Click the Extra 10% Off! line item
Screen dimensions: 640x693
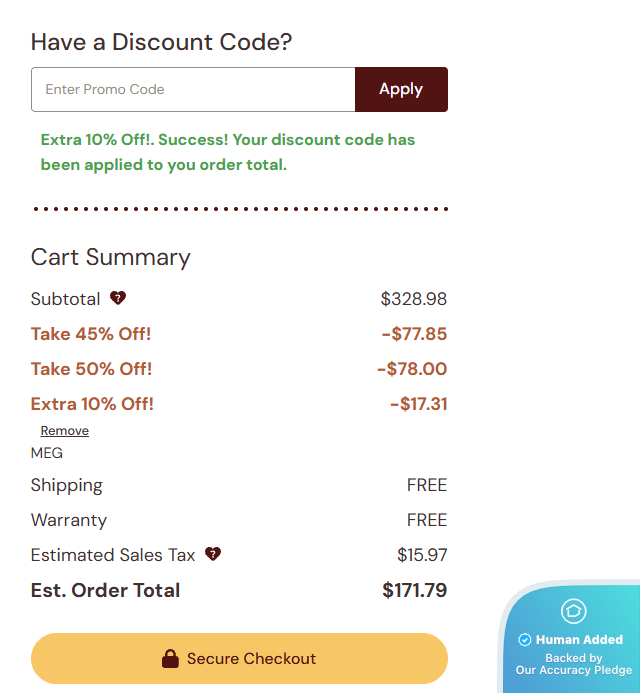[92, 404]
